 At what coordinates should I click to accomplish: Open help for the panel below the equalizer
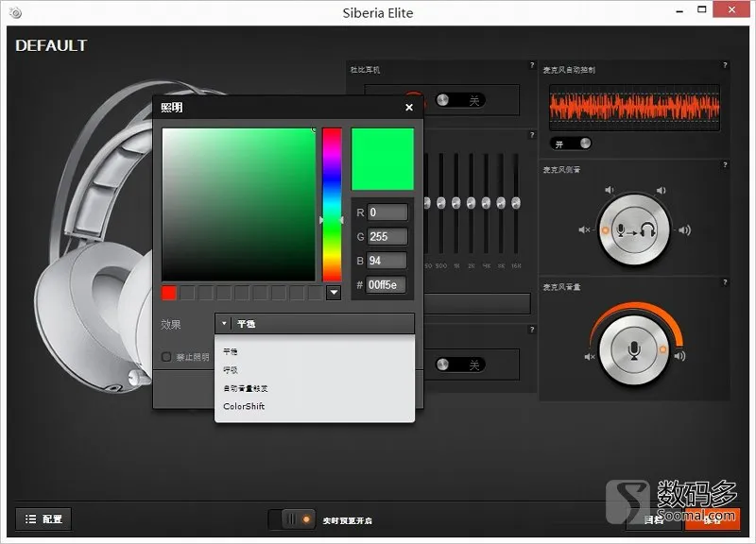pyautogui.click(x=532, y=330)
